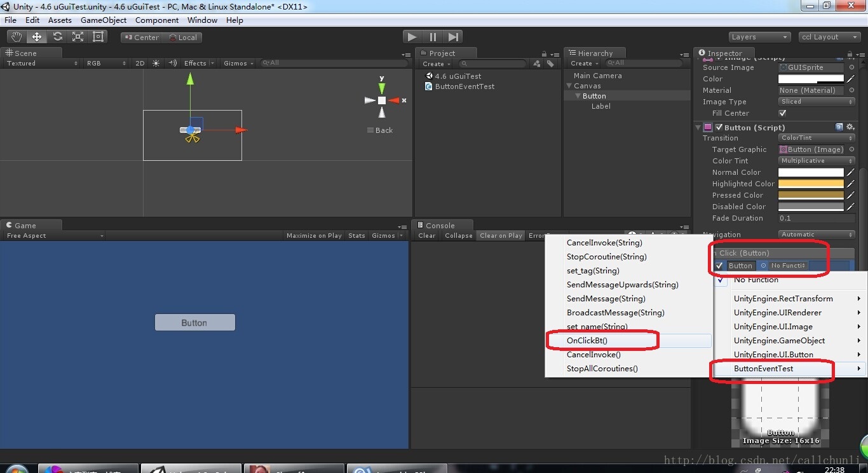Viewport: 868px width, 473px height.
Task: Toggle 2D mode in the Scene view
Action: click(140, 63)
